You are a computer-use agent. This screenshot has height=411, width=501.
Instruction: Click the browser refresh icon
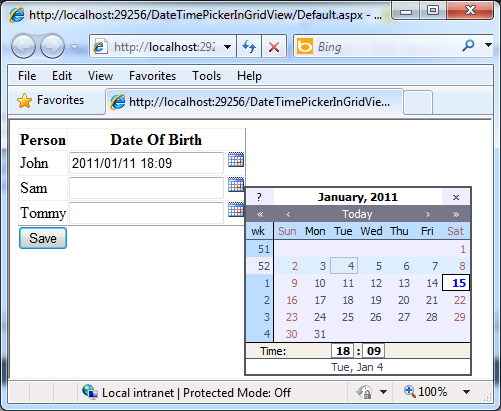pos(249,47)
